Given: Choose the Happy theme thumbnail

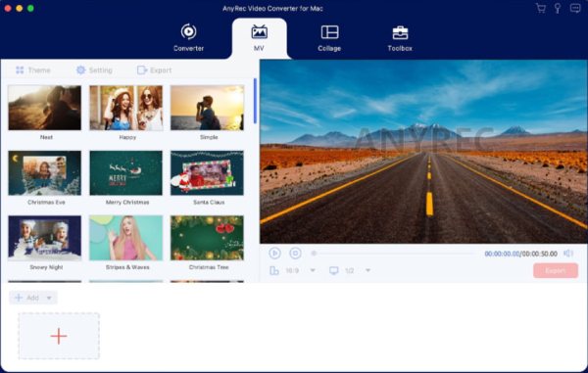Looking at the screenshot, I should (x=126, y=108).
